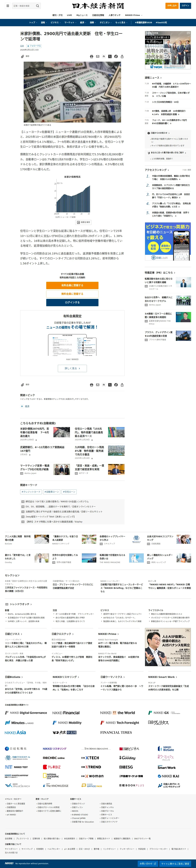This screenshot has width=196, height=868.
Task: Click サイトに関するご意見ご要望 footer button
Action: tap(175, 864)
